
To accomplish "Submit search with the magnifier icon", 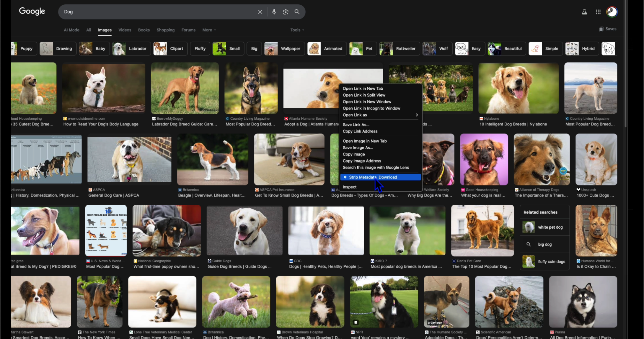I will (x=297, y=12).
